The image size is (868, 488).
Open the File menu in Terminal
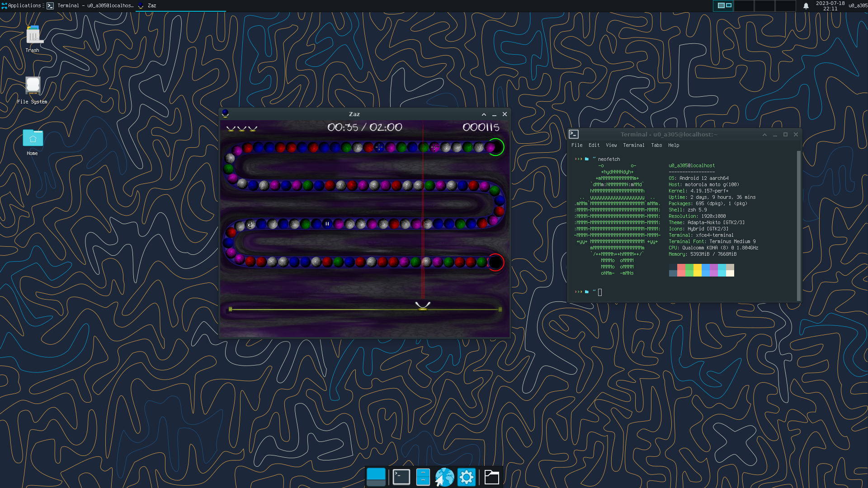[577, 145]
